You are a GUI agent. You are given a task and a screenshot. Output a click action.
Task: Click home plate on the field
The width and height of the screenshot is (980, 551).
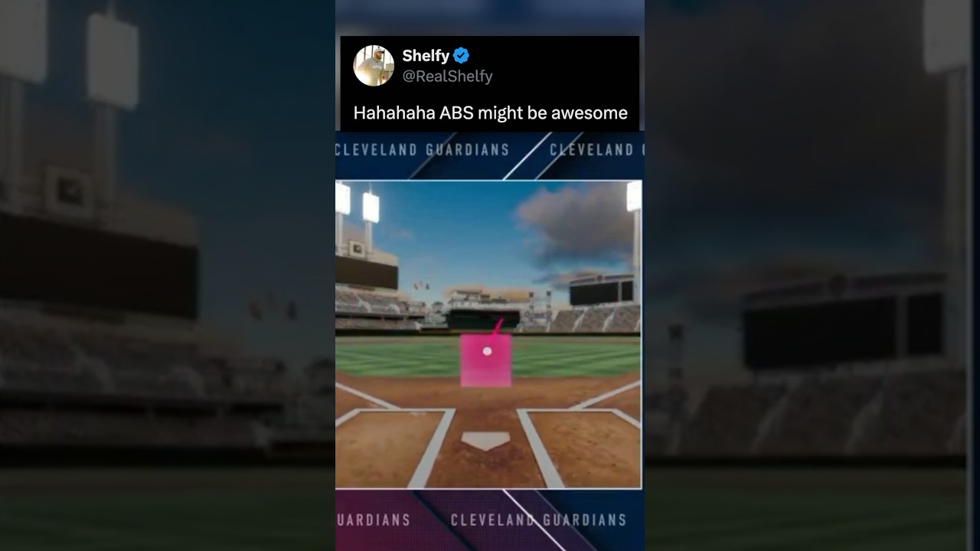click(x=486, y=441)
